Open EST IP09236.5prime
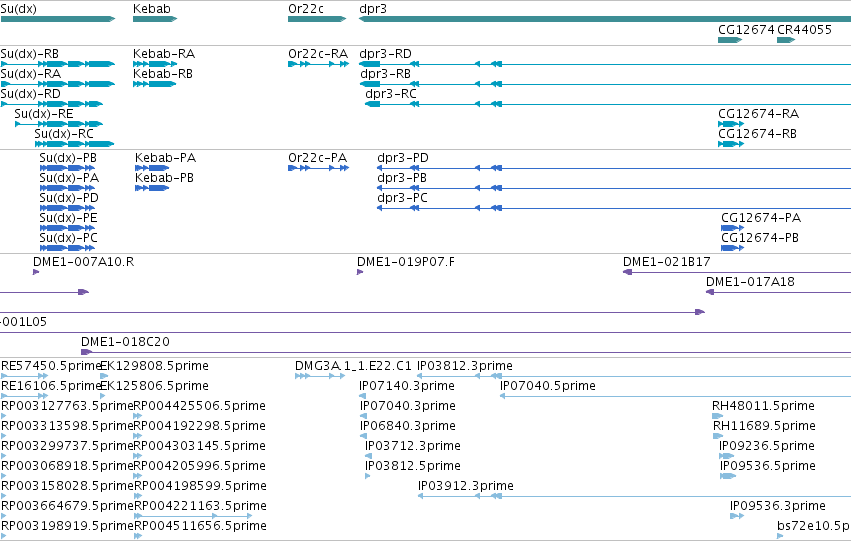 click(x=727, y=456)
